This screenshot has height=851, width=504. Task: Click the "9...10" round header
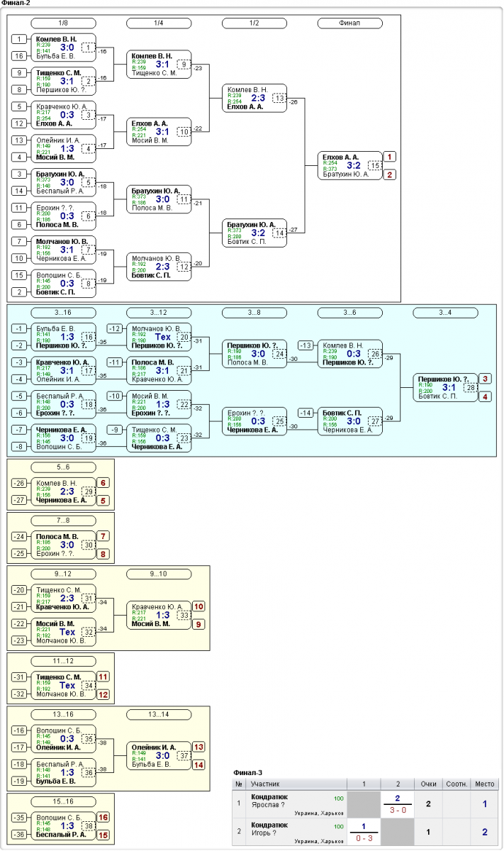tap(159, 574)
